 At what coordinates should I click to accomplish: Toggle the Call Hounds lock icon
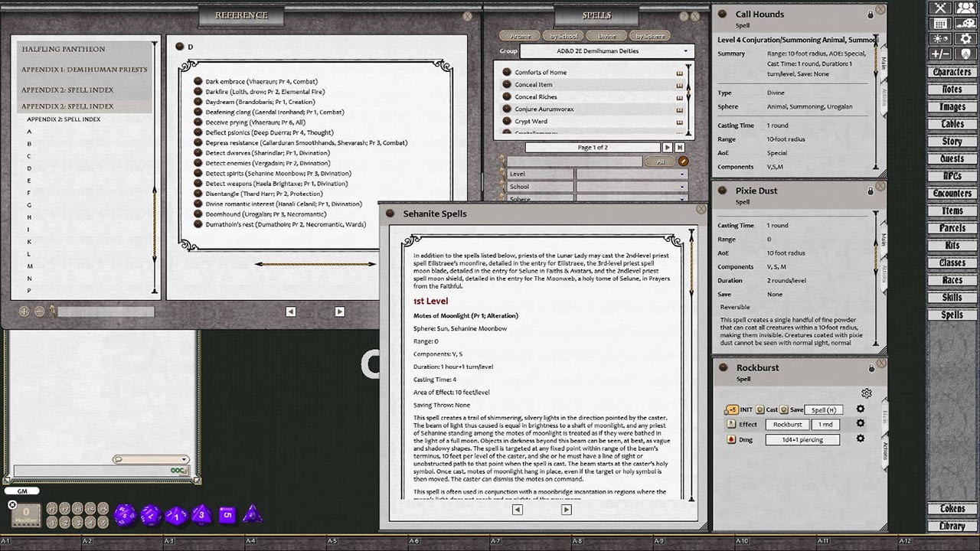[x=871, y=15]
